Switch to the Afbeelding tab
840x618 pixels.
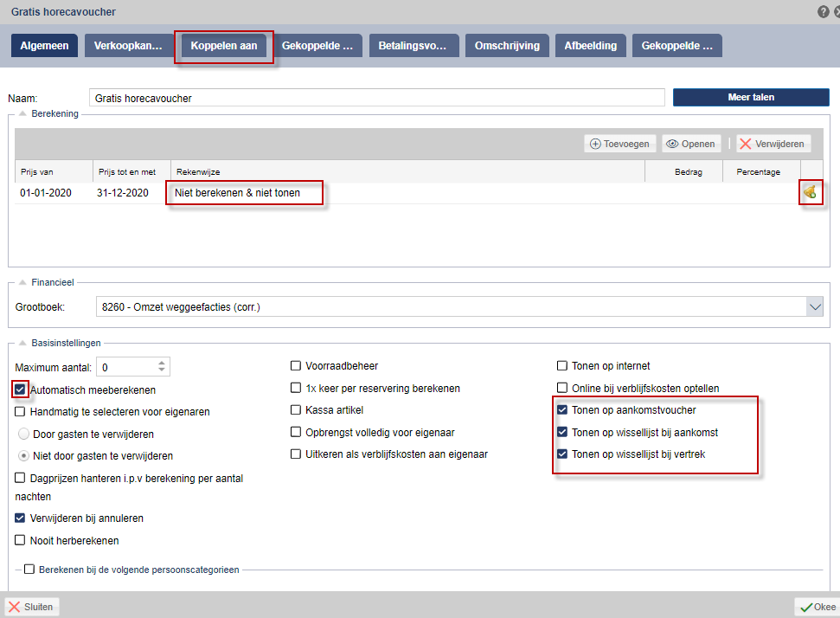tap(590, 46)
